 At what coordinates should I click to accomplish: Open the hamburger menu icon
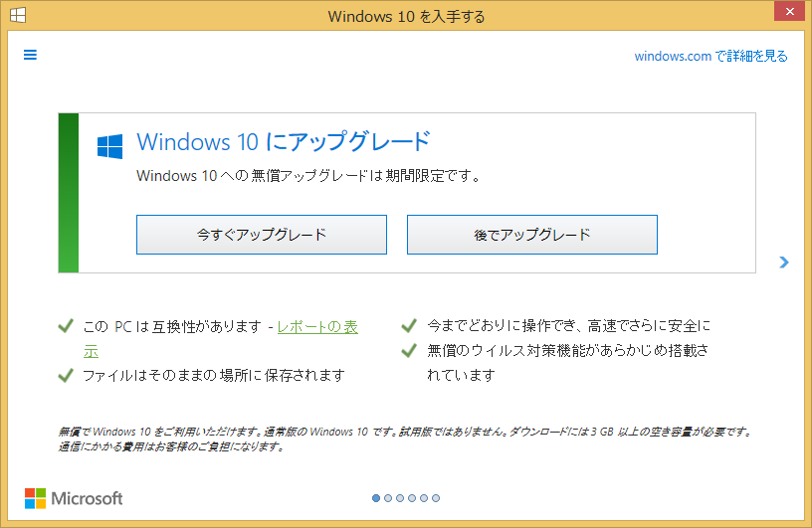[x=30, y=55]
